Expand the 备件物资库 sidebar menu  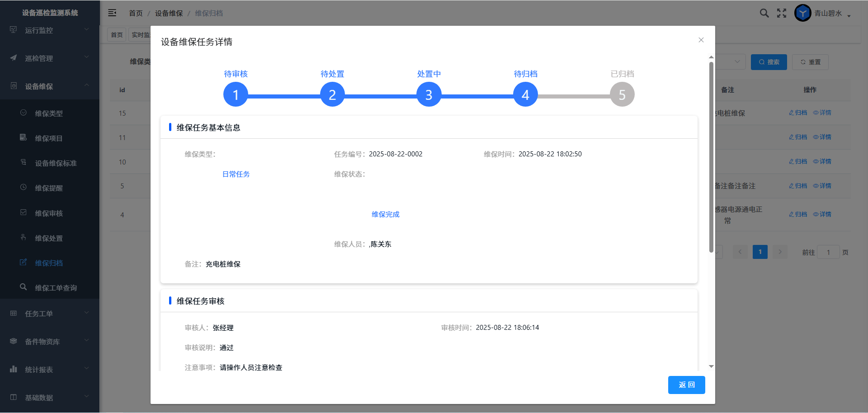[x=50, y=342]
